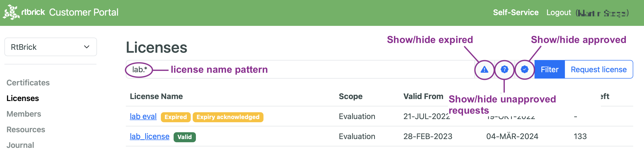This screenshot has height=162, width=644.
Task: Click the green Valid status badge
Action: point(184,137)
